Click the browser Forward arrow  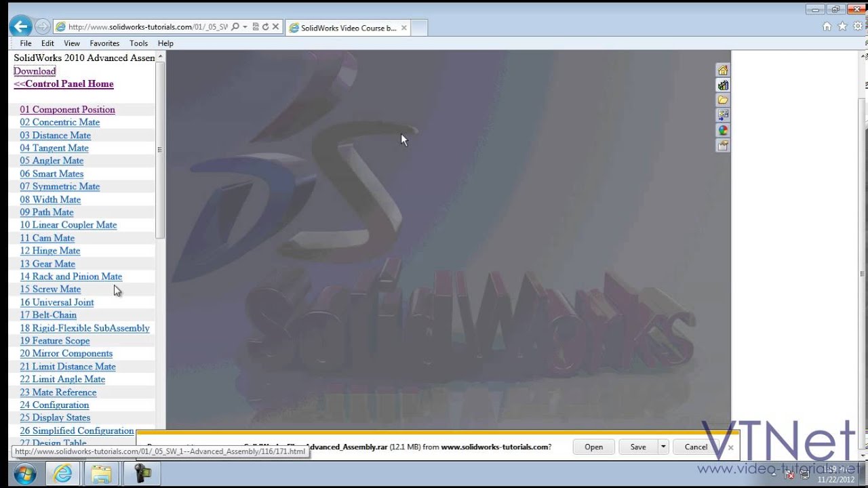click(x=43, y=26)
